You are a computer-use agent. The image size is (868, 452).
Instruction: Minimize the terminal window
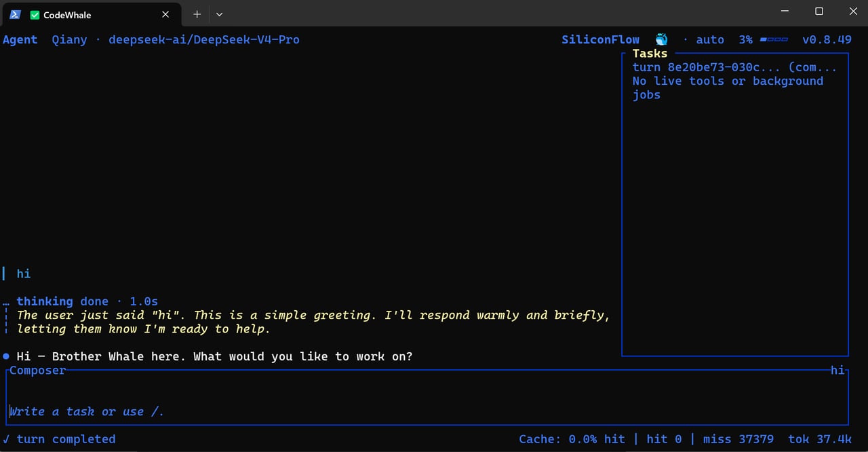pyautogui.click(x=785, y=12)
